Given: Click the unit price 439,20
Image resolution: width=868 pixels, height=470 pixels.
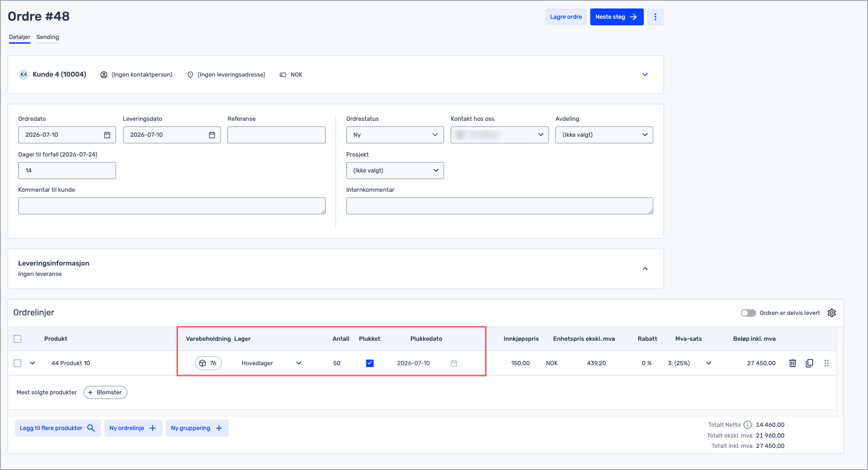Looking at the screenshot, I should point(596,363).
